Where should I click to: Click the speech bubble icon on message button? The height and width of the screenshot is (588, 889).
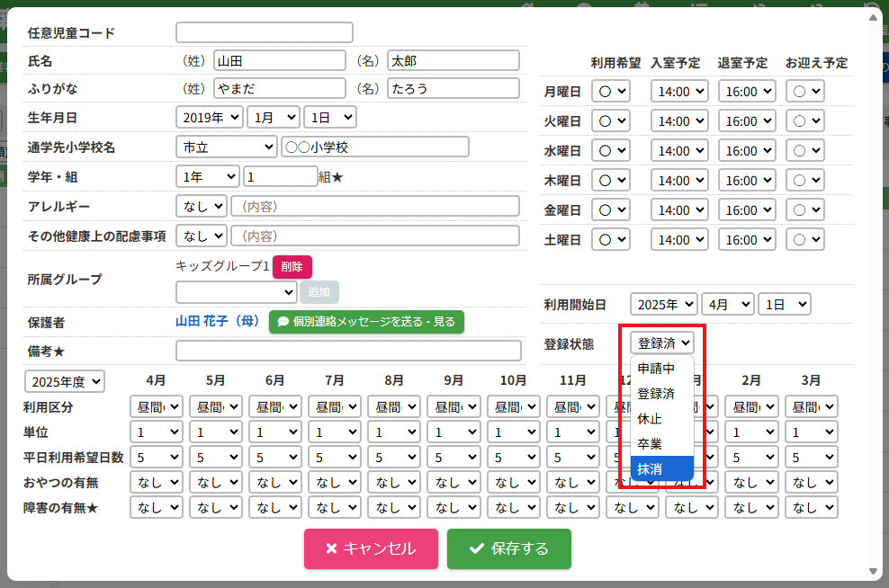pyautogui.click(x=283, y=321)
